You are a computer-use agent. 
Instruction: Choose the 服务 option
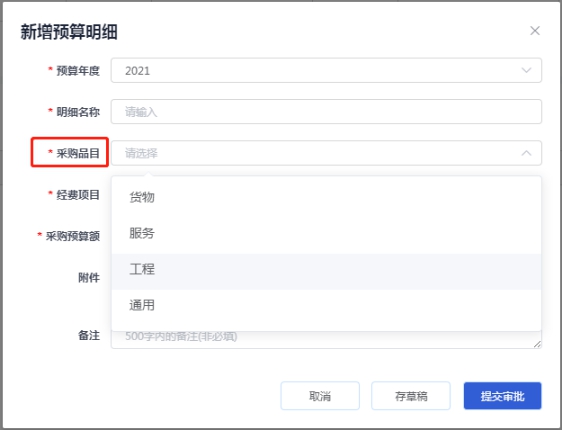[x=326, y=233]
